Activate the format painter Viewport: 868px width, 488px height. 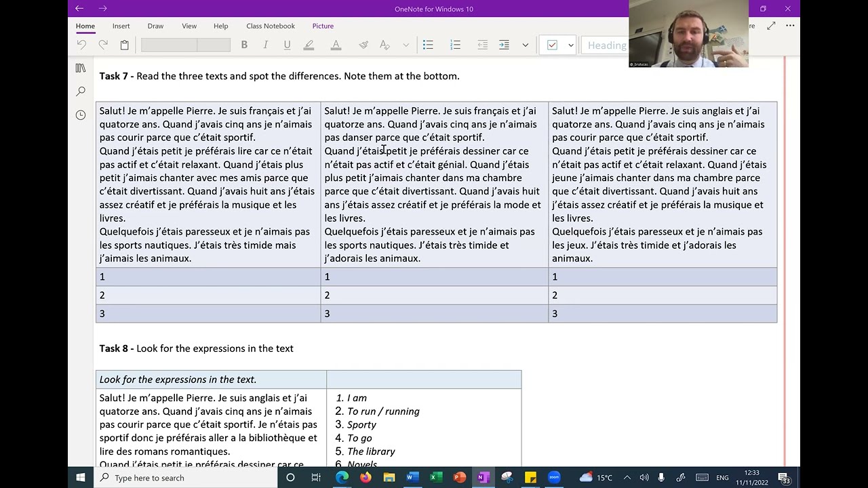363,45
